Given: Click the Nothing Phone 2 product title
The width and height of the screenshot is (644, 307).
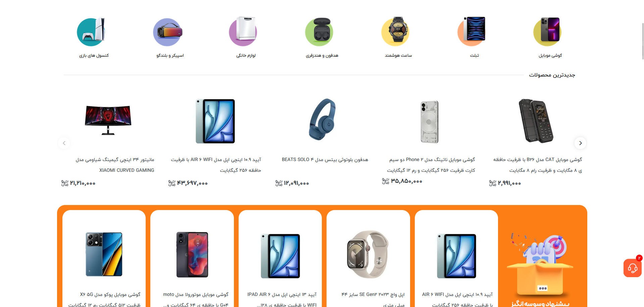Looking at the screenshot, I should [x=431, y=165].
